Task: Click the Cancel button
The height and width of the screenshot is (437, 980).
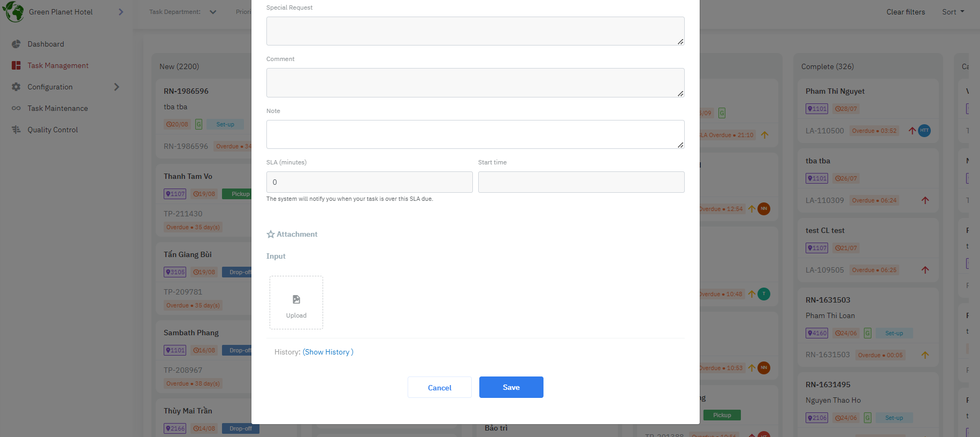Action: click(x=439, y=387)
